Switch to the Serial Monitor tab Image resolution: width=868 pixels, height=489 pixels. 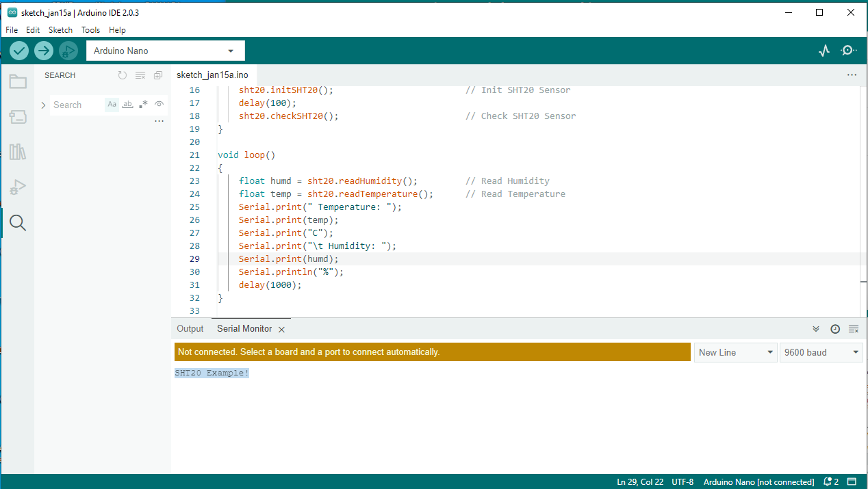[x=244, y=329]
